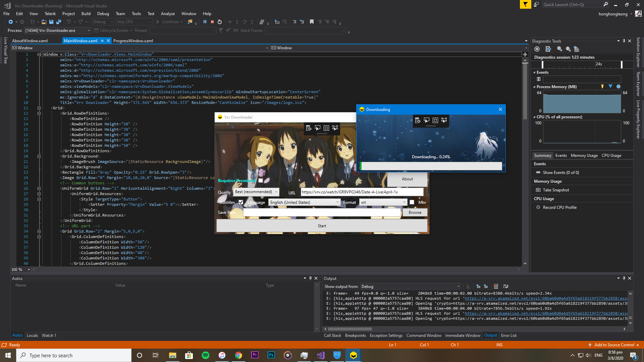Clear all output in the Output window
The image size is (644, 362).
tap(496, 287)
